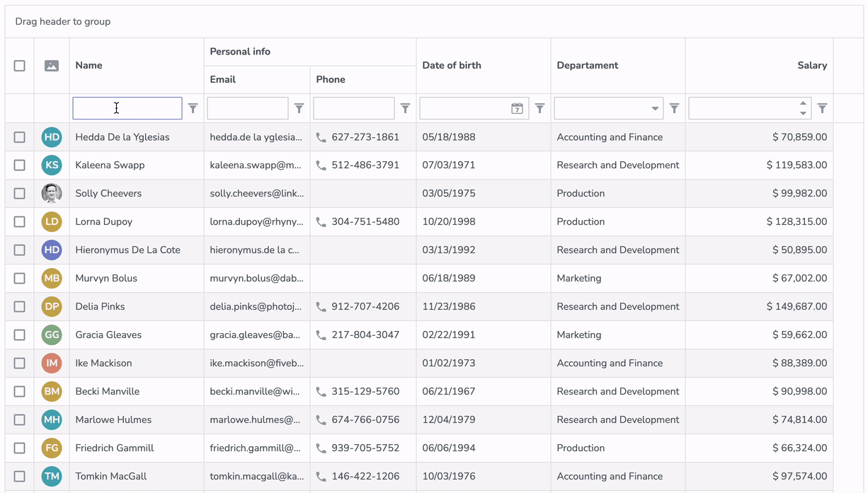Sort by the Phone column header
Viewport: 868px width, 493px height.
point(363,79)
